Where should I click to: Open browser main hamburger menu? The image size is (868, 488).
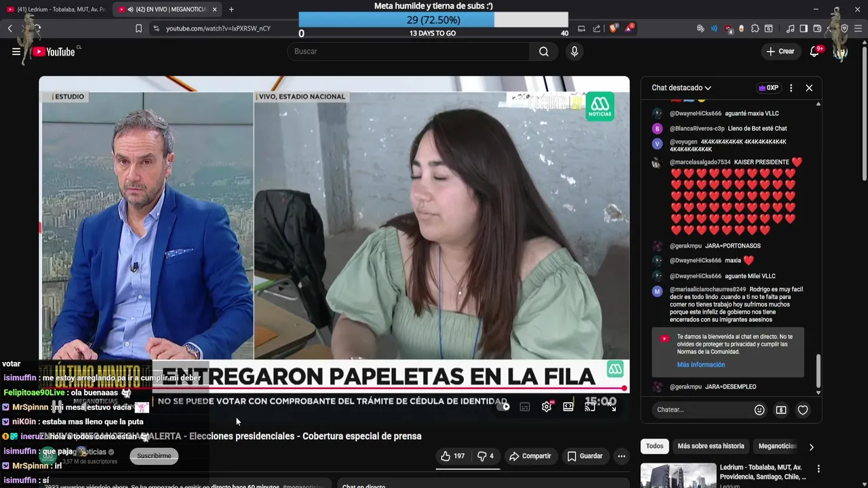[x=858, y=28]
